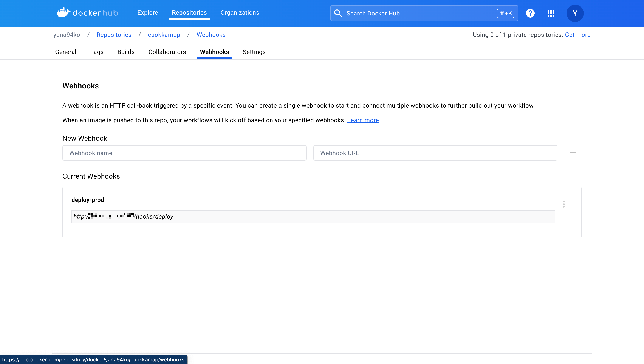644x364 pixels.
Task: Focus the Webhook name field
Action: point(184,153)
